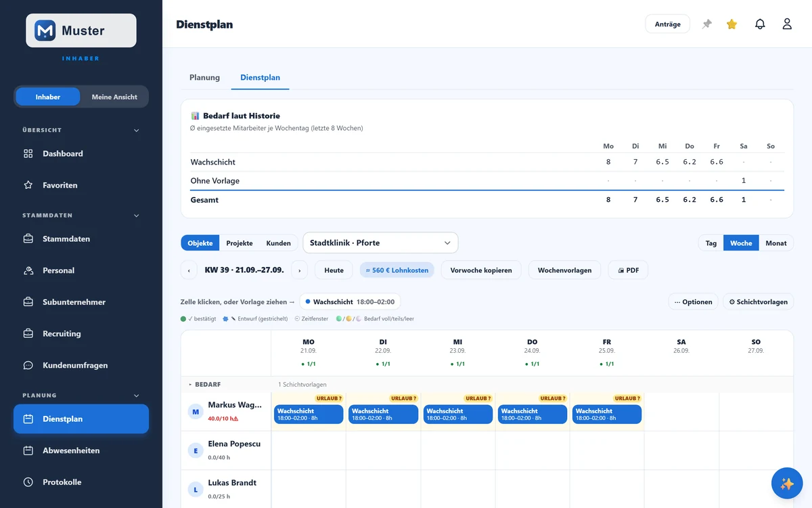Select the Dienstplan tab
The width and height of the screenshot is (812, 508).
[x=260, y=77]
